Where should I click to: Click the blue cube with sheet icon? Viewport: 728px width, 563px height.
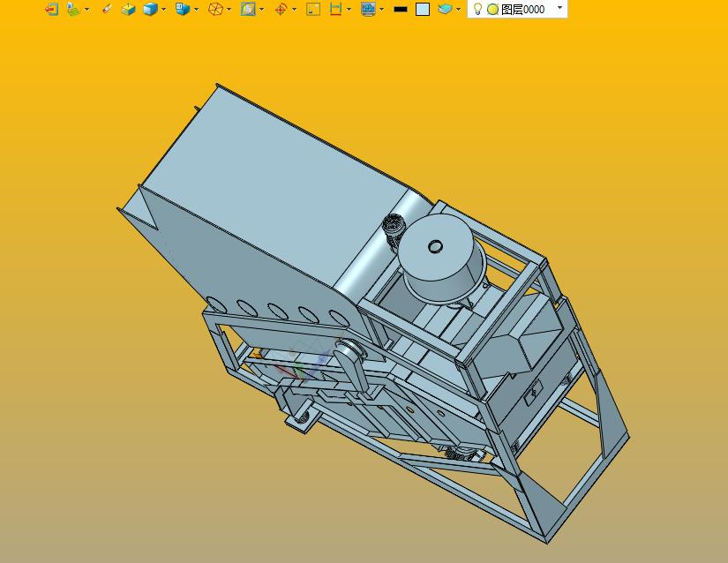(x=183, y=10)
